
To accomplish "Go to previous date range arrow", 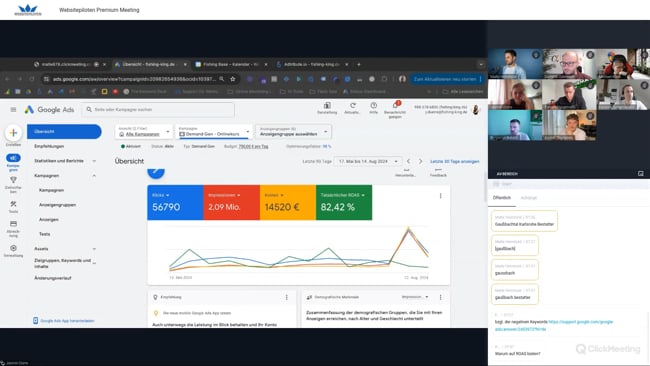I will click(408, 161).
